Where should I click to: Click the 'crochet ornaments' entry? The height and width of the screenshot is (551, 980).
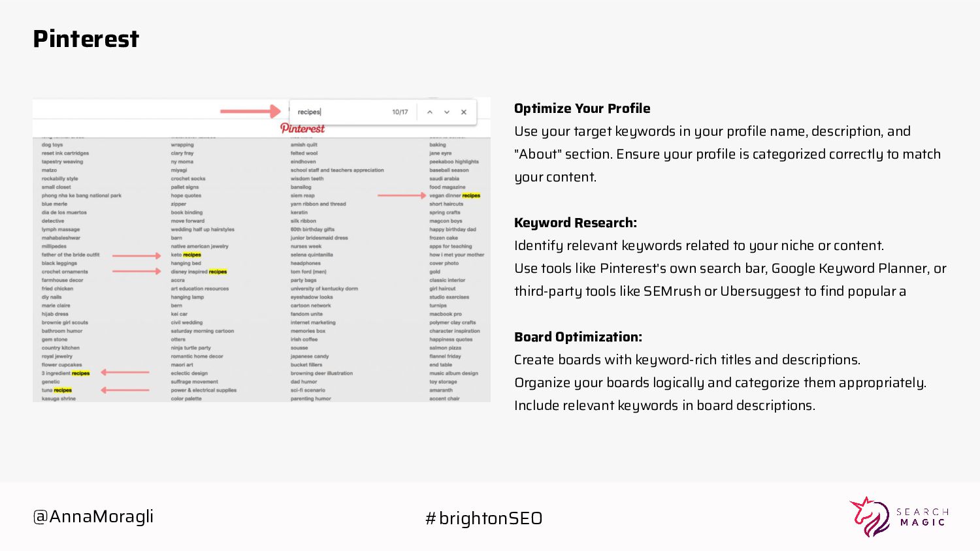(65, 272)
